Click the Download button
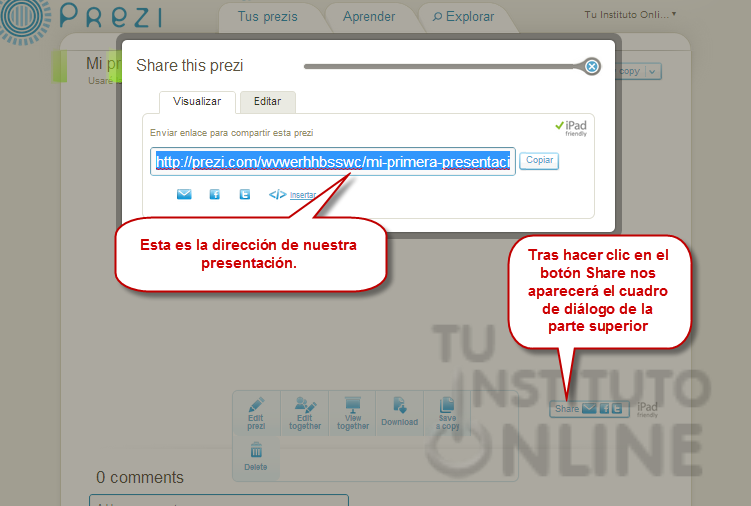This screenshot has height=506, width=751. (399, 413)
